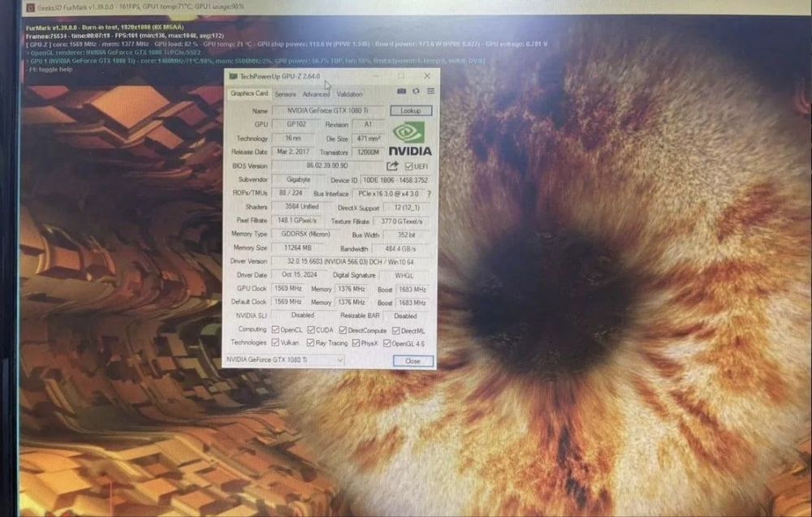The width and height of the screenshot is (812, 517).
Task: Click the Device ID value 10DE 1B06
Action: point(395,180)
